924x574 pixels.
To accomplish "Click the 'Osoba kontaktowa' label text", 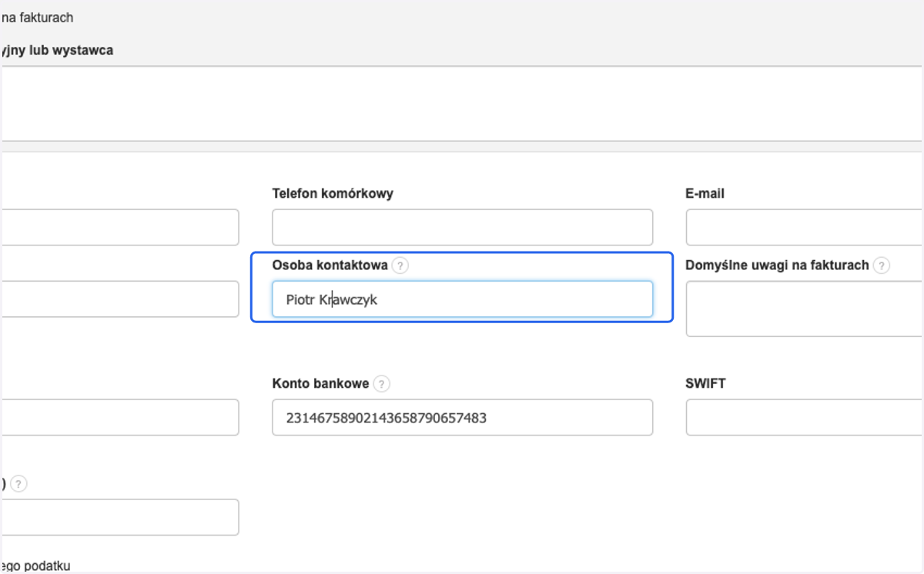I will pyautogui.click(x=330, y=265).
